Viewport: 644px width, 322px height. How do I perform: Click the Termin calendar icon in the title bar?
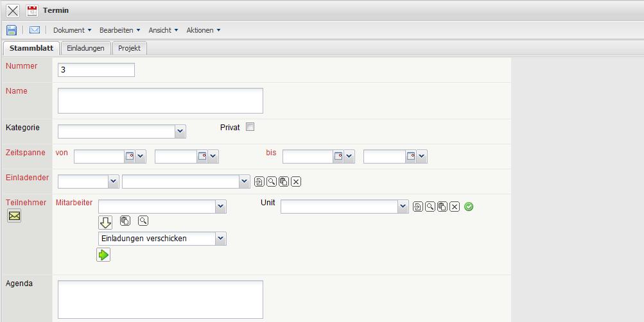pyautogui.click(x=32, y=11)
